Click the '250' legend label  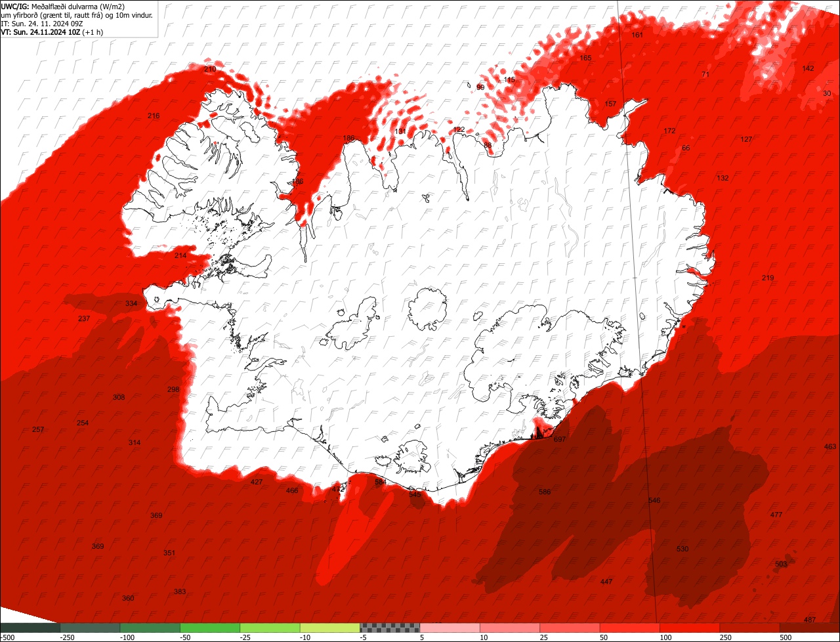[x=726, y=637]
